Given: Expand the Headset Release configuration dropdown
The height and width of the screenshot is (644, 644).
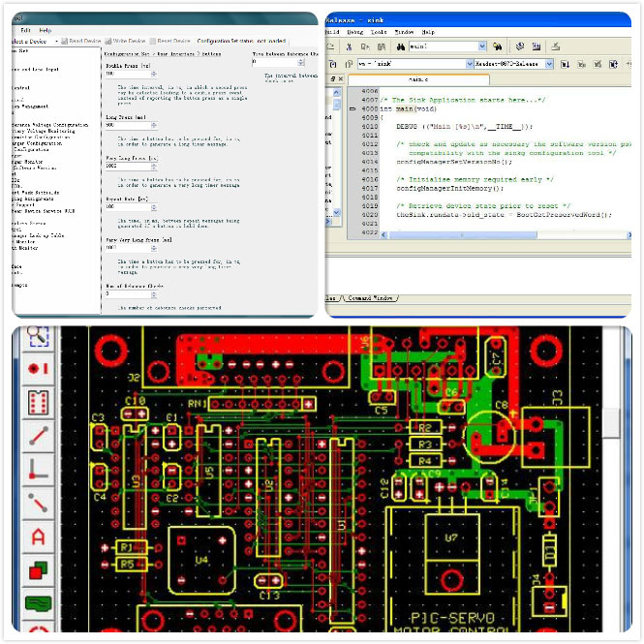Looking at the screenshot, I should coord(548,64).
